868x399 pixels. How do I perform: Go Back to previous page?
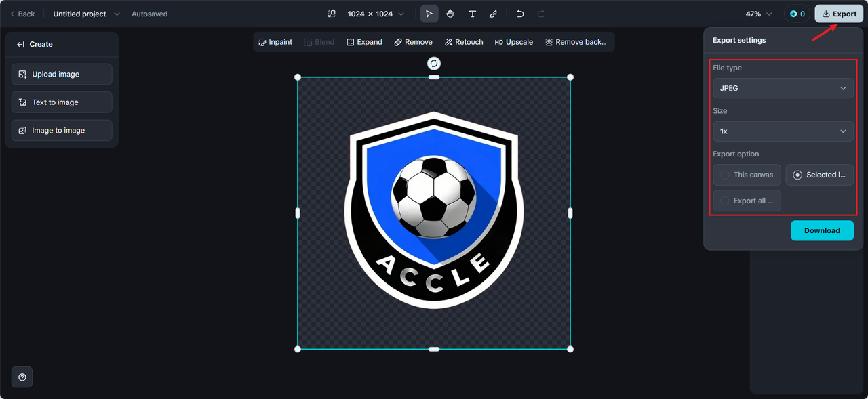[x=22, y=14]
